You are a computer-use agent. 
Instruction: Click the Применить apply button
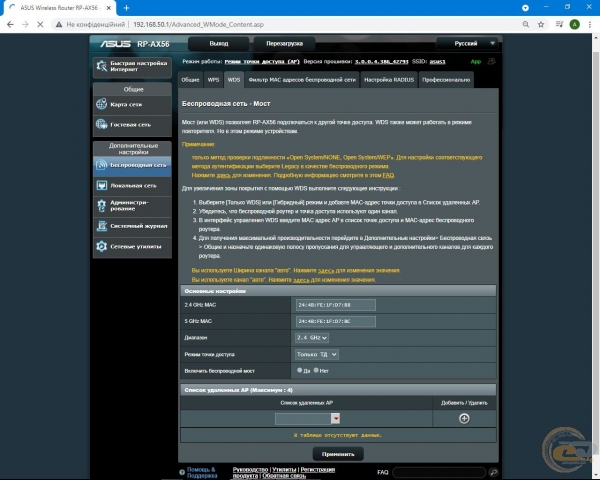tap(338, 454)
